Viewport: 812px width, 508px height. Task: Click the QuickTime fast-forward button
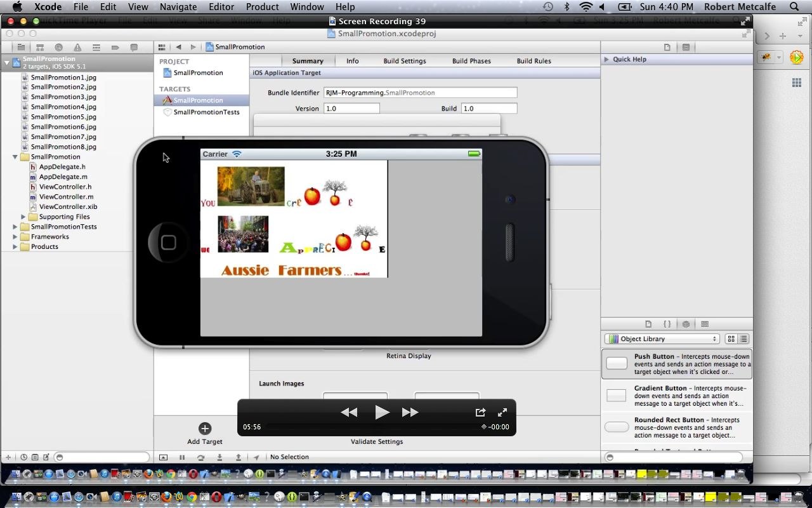[x=410, y=412]
